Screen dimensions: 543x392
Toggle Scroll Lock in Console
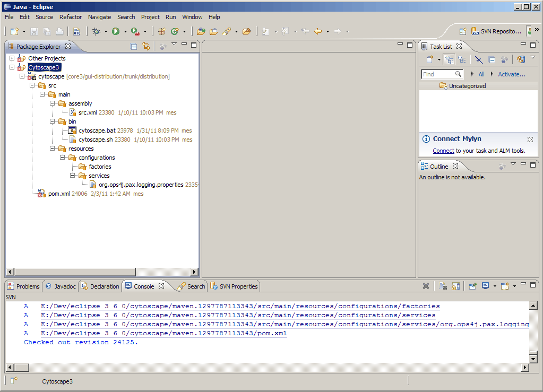coord(455,286)
